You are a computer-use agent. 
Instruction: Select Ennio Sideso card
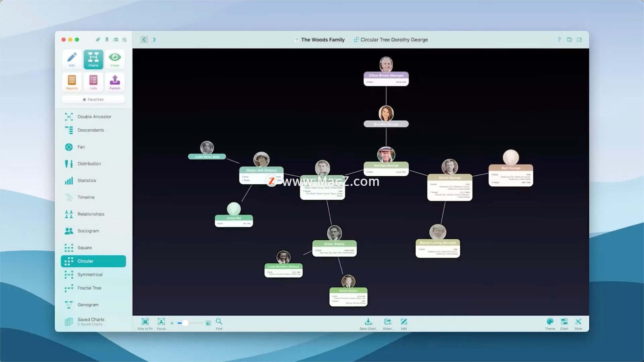point(334,248)
